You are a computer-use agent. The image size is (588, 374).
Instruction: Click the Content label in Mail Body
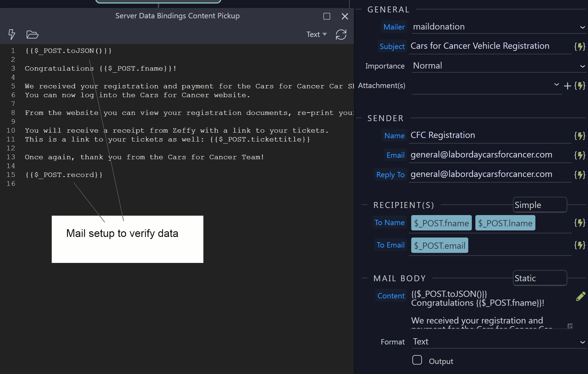(x=391, y=296)
